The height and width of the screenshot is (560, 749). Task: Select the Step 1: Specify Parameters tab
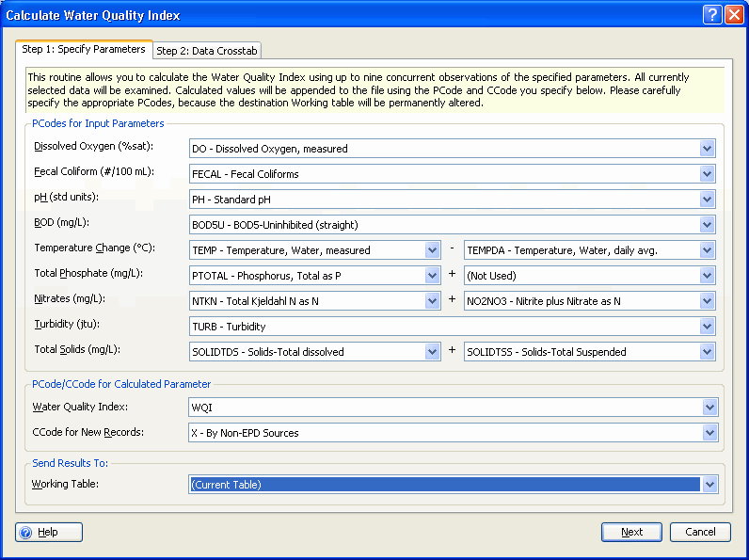pos(84,49)
